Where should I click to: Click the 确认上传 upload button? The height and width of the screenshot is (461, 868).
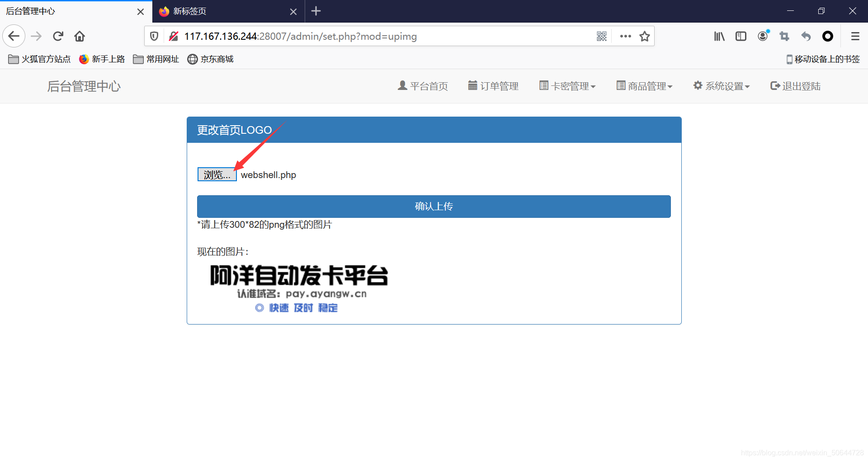pos(434,207)
